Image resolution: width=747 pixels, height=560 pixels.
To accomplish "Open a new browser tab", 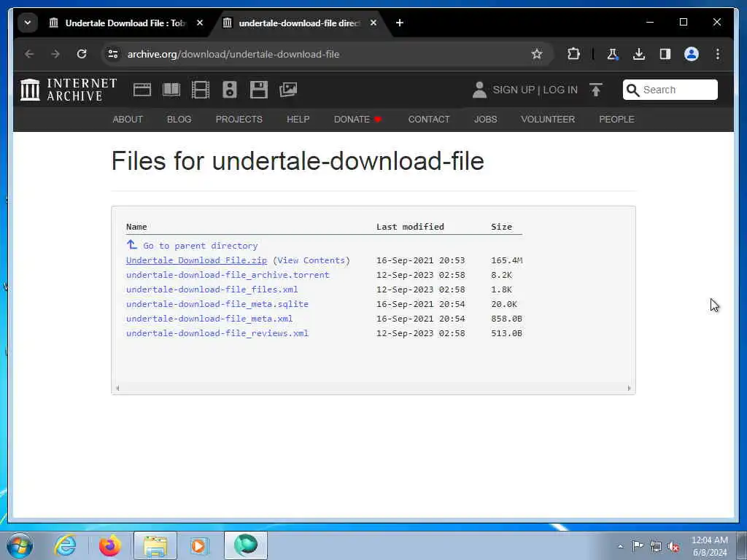I will [400, 23].
